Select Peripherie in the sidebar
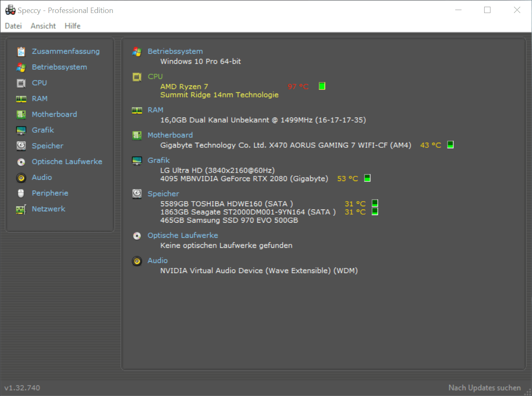This screenshot has width=532, height=396. click(x=50, y=193)
